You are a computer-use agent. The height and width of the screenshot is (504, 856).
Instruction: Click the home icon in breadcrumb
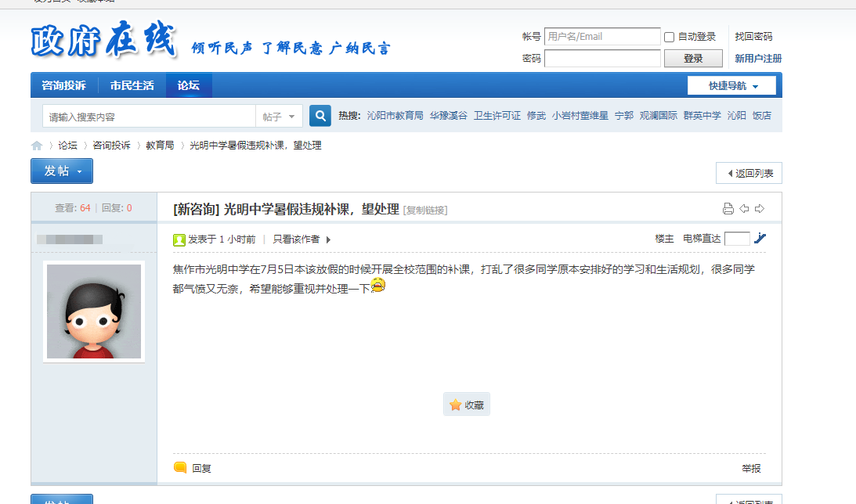click(37, 146)
